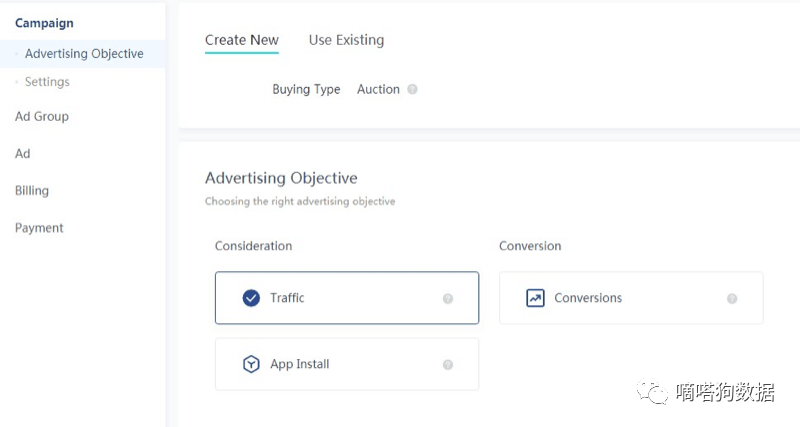
Task: Select the App Install objective card
Action: pos(346,364)
